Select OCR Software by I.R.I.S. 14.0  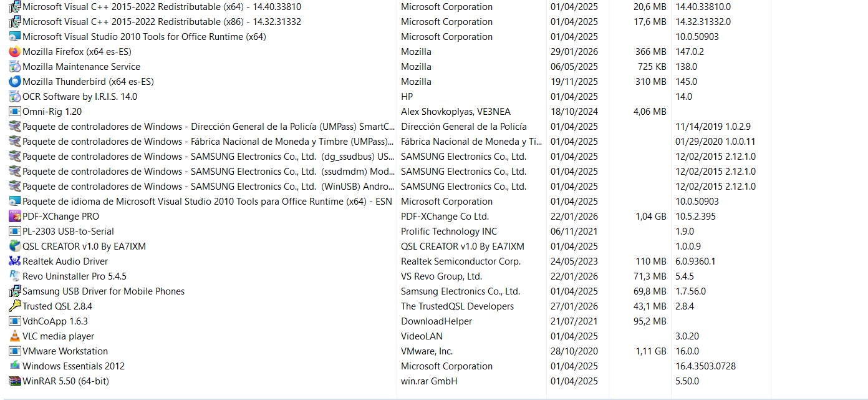pos(80,97)
